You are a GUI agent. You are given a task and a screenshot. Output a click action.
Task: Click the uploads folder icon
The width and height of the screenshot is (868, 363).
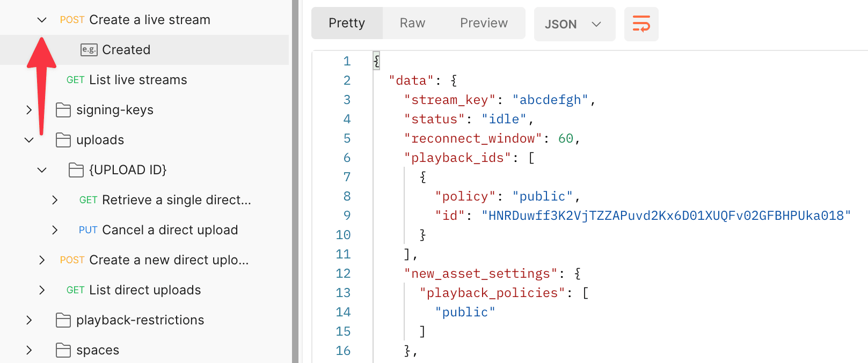point(63,140)
